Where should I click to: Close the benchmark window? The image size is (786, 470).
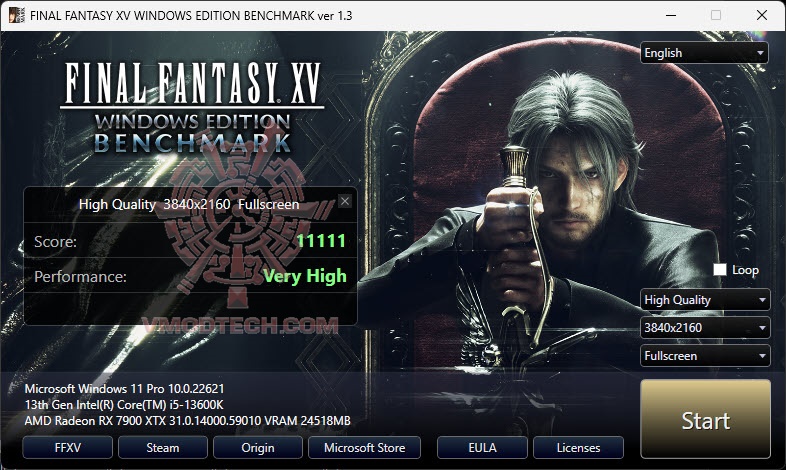(762, 15)
